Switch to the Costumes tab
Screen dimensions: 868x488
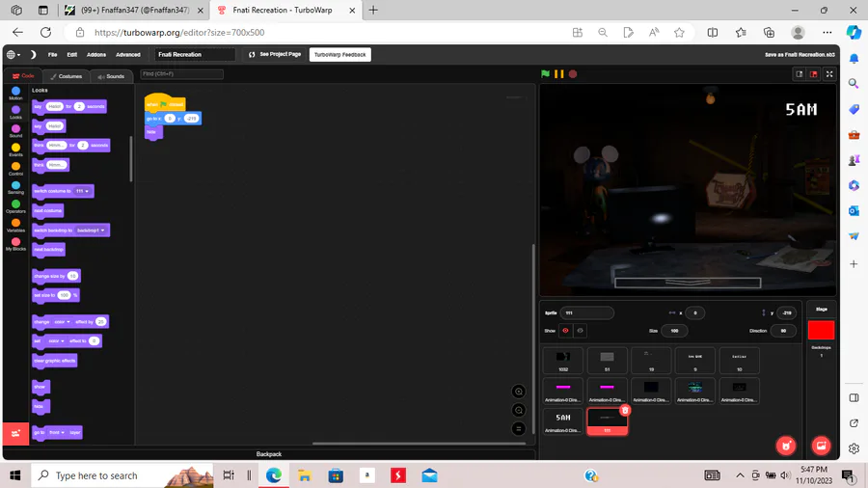pyautogui.click(x=67, y=76)
